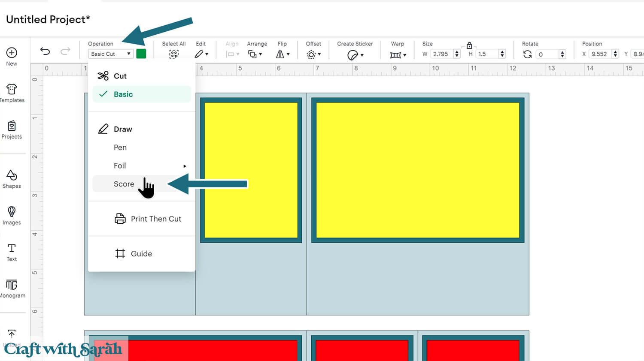Open the Projects panel
This screenshot has width=644, height=361.
pyautogui.click(x=12, y=130)
